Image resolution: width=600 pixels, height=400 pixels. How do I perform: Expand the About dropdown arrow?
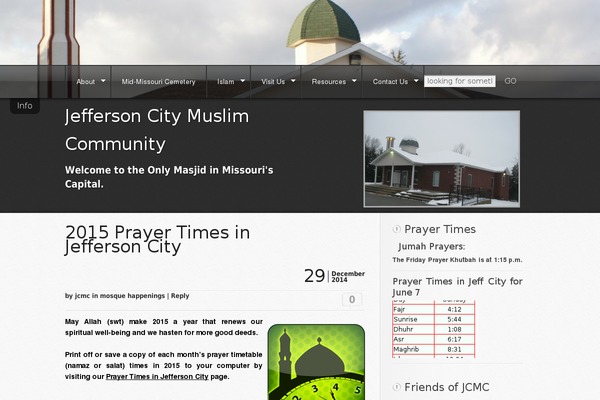click(x=103, y=81)
